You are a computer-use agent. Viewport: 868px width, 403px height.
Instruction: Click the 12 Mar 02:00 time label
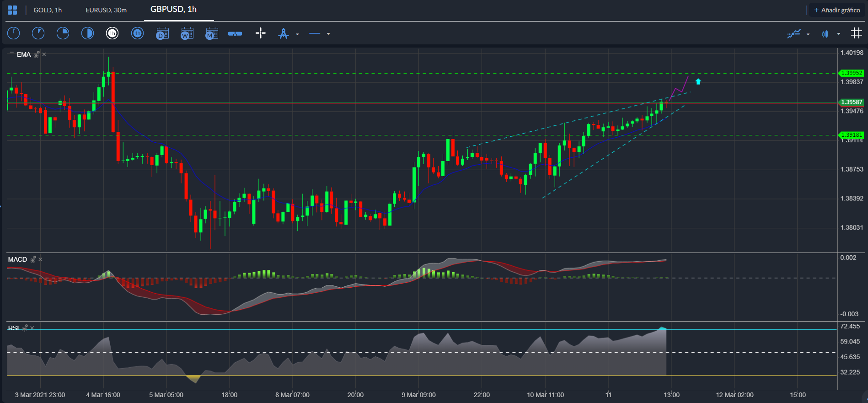coord(735,395)
